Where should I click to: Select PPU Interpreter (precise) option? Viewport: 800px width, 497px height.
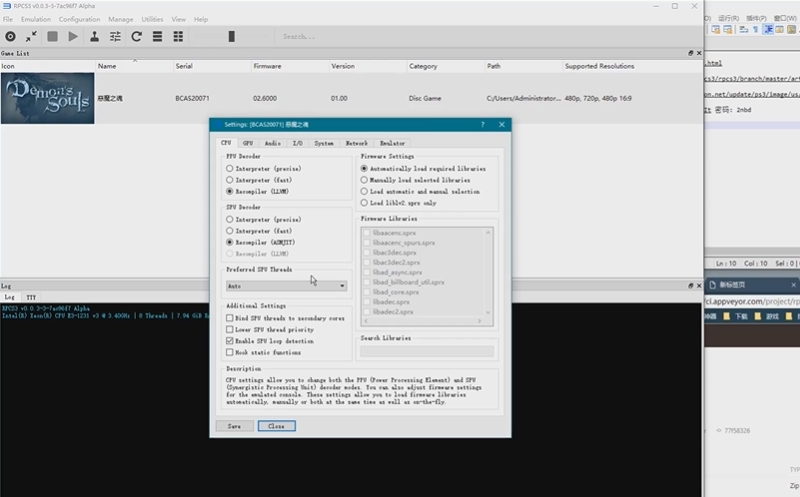[x=263, y=168]
